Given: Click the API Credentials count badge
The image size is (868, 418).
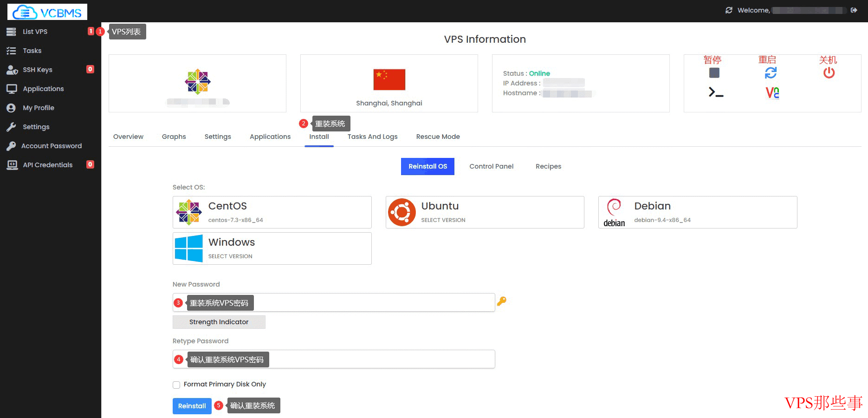Looking at the screenshot, I should pyautogui.click(x=91, y=164).
